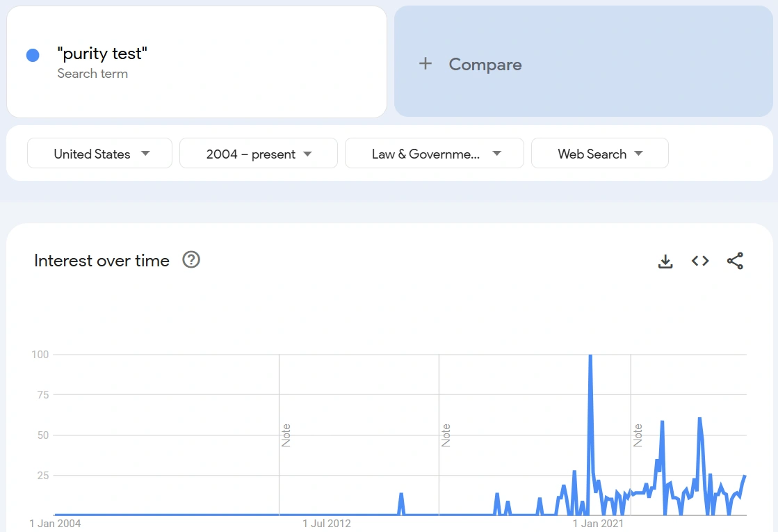Image resolution: width=778 pixels, height=532 pixels.
Task: Click the Interest over time heading
Action: coord(102,261)
